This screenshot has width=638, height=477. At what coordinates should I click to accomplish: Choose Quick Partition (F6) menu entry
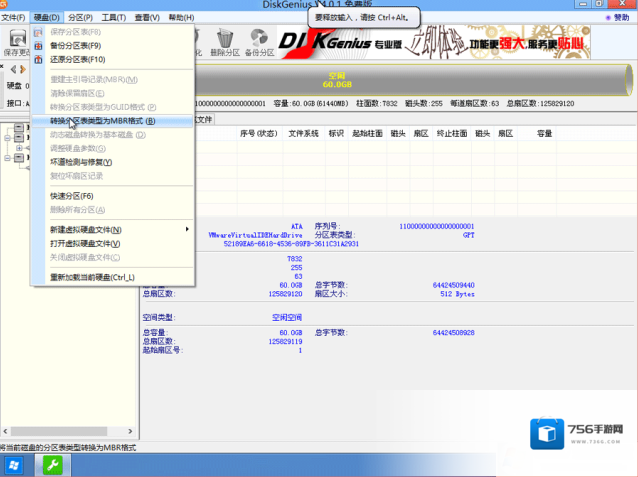(71, 196)
